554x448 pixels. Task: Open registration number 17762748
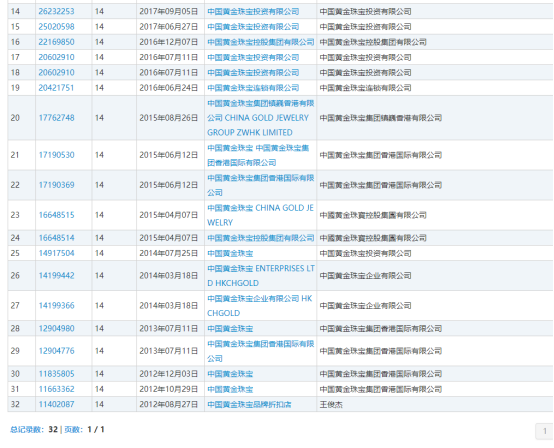tap(56, 118)
